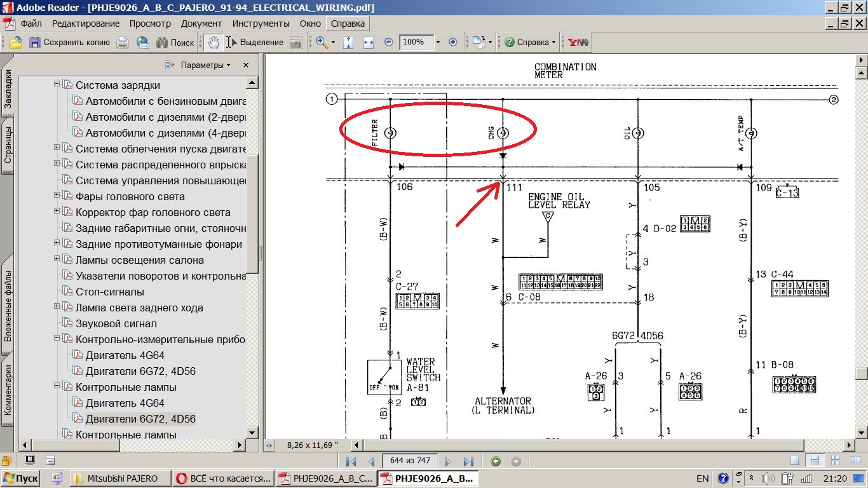Click the Open file folder icon
The width and height of the screenshot is (868, 488).
(x=15, y=43)
